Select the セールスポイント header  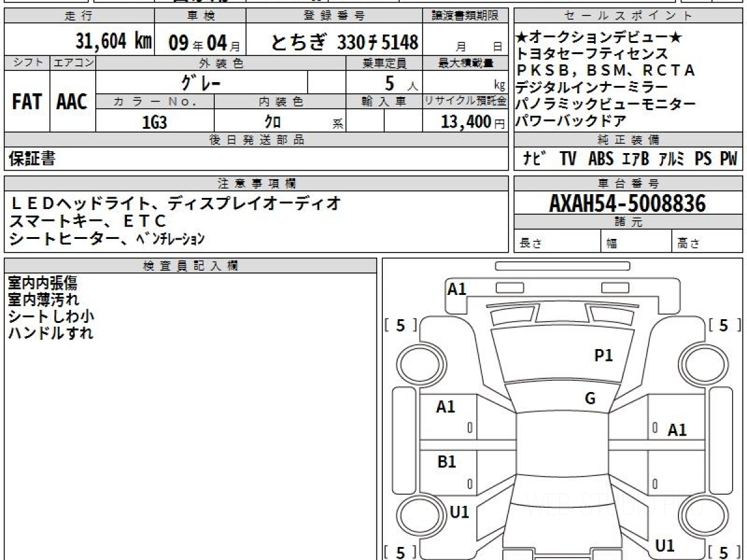[628, 16]
